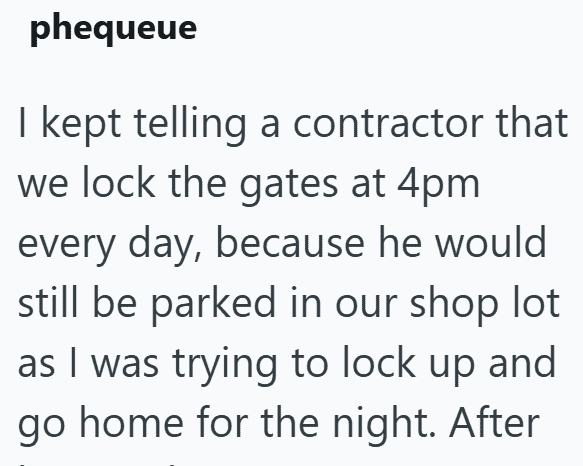This screenshot has height=466, width=583.
Task: Click the word "trying" in the fifth line
Action: tap(225, 365)
